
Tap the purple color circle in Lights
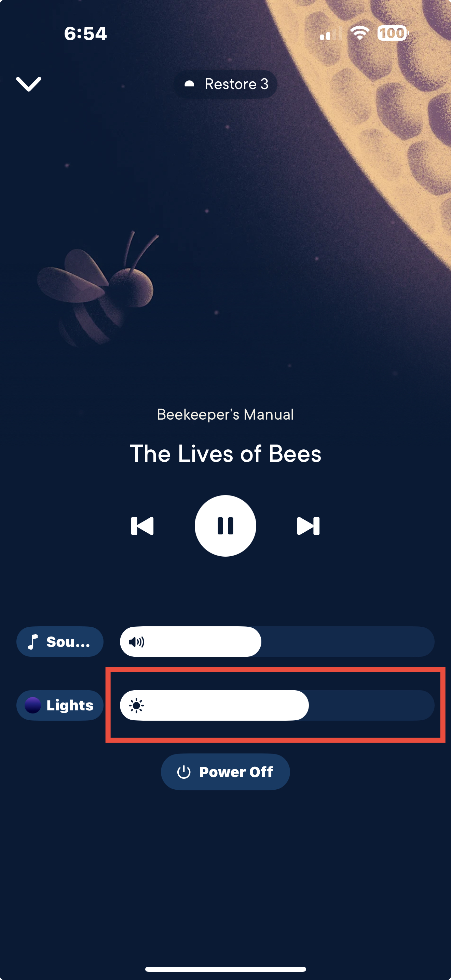(x=33, y=705)
